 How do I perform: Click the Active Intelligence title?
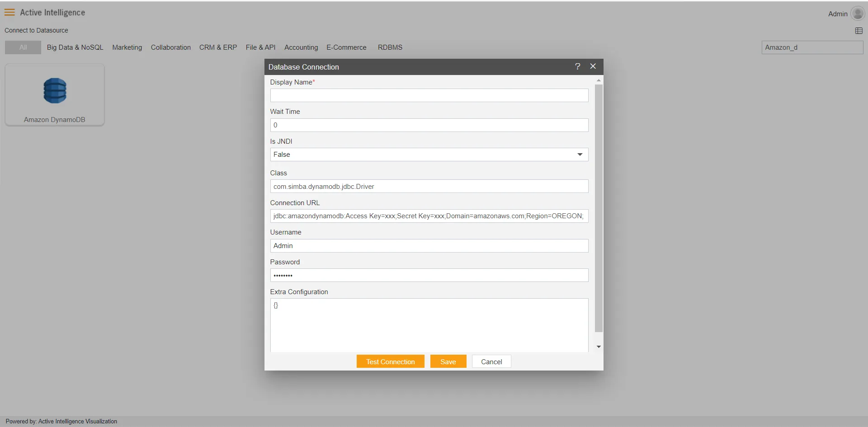52,13
